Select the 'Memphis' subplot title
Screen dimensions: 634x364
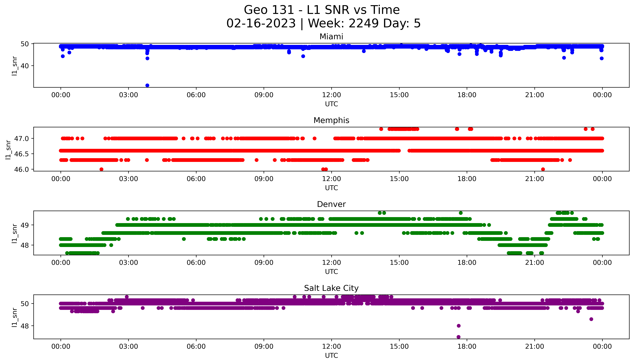331,120
